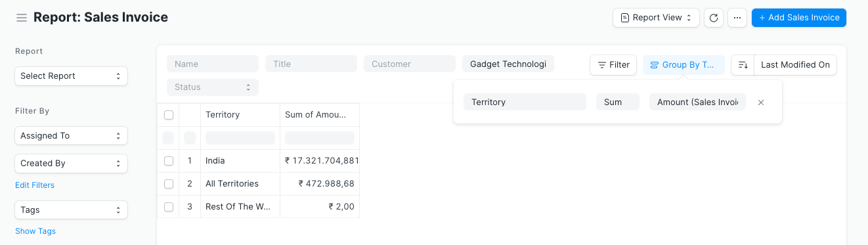This screenshot has height=245, width=868.
Task: Open the Select Report dropdown
Action: point(71,76)
